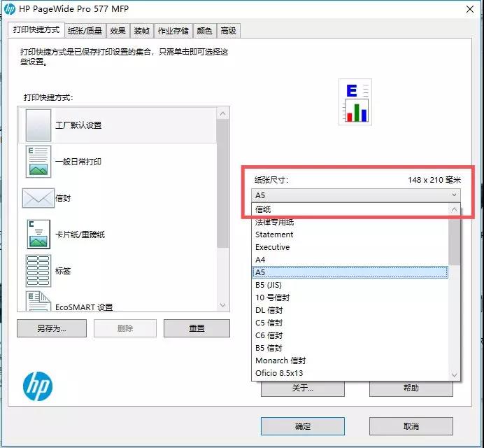Switch to the 效果 tab
Viewport: 484px width, 448px height.
118,31
